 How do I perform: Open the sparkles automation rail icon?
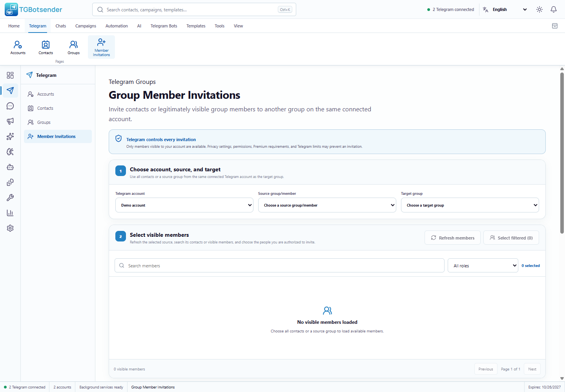10,136
